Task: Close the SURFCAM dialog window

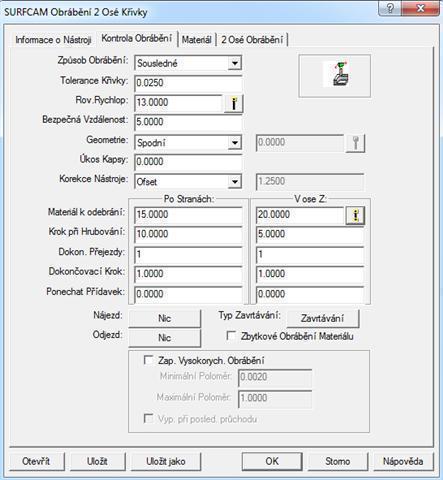Action: tap(421, 7)
